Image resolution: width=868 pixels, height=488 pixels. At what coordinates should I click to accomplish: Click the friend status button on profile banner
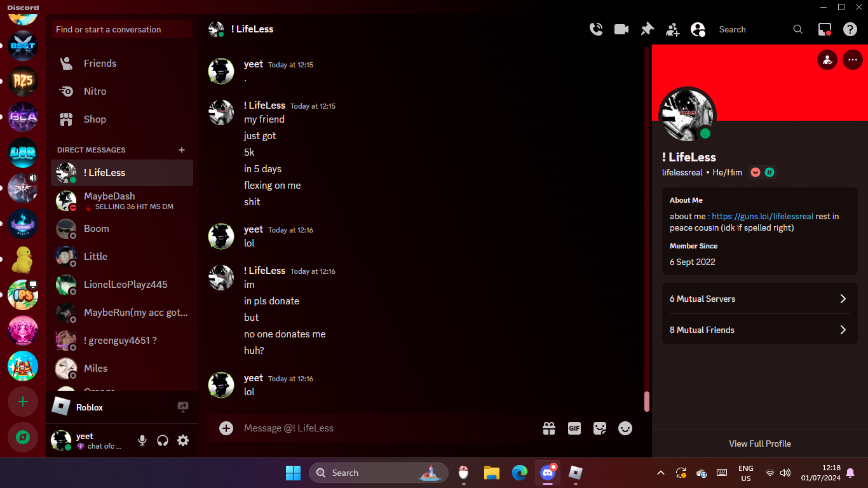(827, 60)
